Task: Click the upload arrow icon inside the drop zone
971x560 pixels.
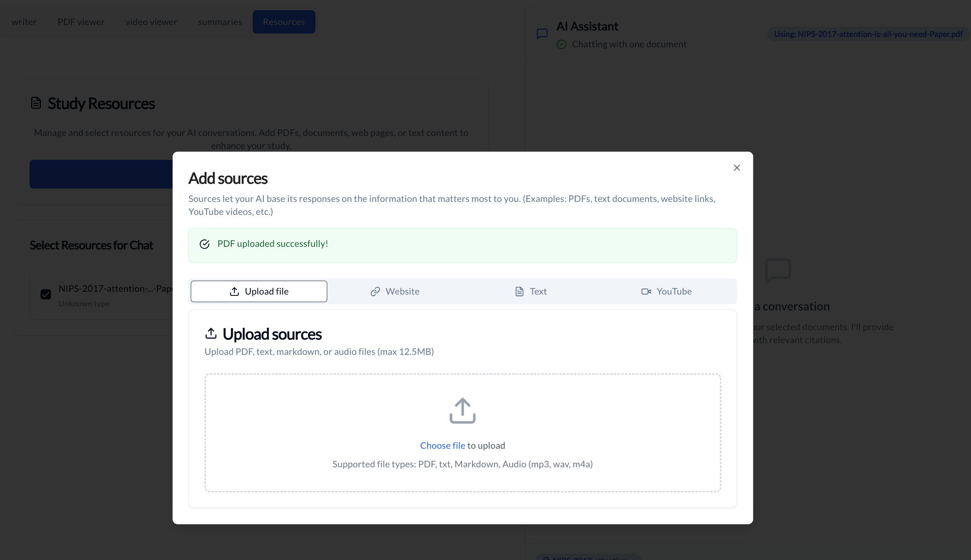Action: click(462, 410)
